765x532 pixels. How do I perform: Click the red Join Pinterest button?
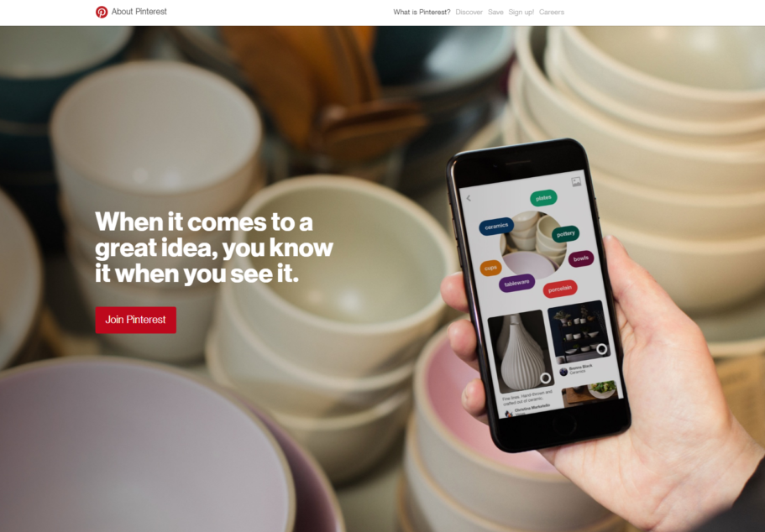(136, 320)
